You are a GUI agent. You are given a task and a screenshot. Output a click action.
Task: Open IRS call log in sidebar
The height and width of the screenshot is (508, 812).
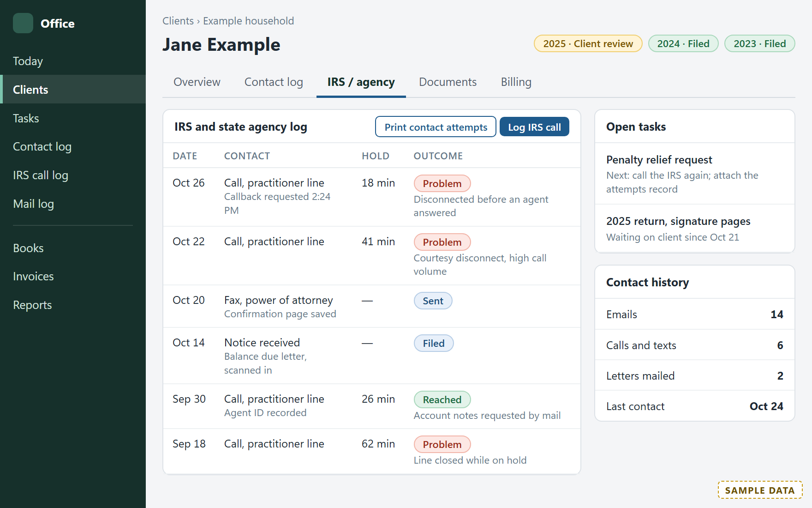(73, 175)
